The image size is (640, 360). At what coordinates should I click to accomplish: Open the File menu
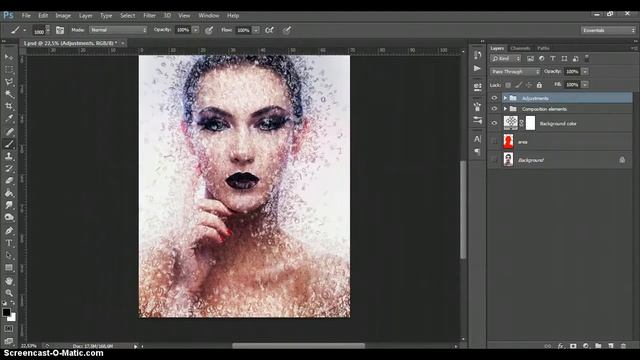click(x=26, y=16)
